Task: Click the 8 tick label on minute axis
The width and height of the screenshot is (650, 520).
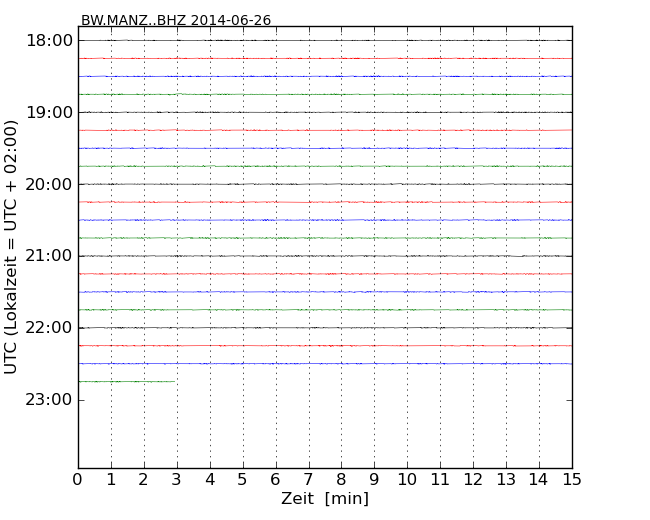Action: (341, 479)
